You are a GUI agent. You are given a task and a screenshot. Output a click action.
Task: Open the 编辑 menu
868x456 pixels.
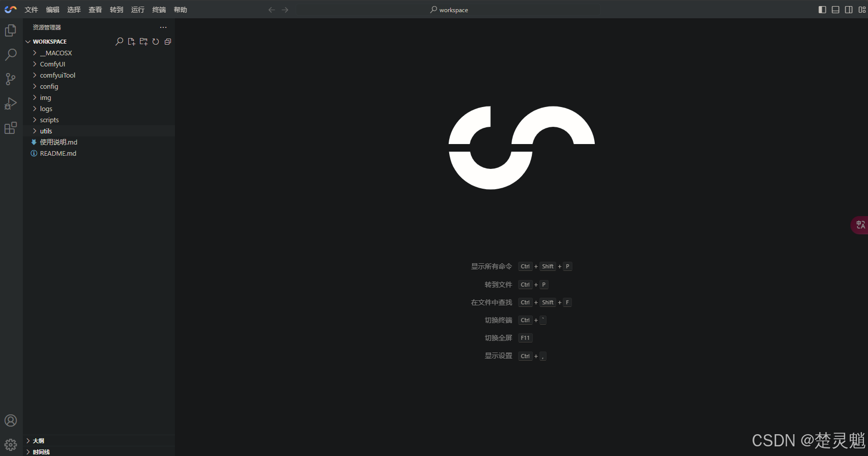(53, 10)
